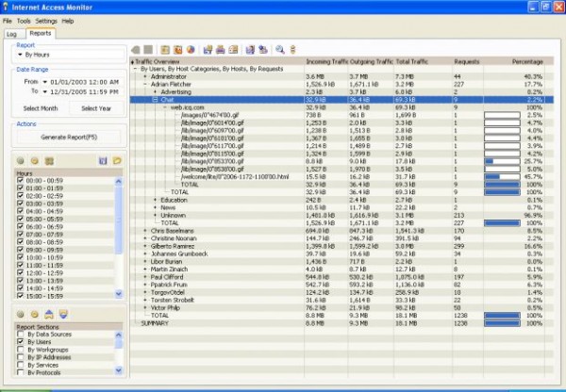Click the save icon above Hours list
Screen dimensions: 566x392
[103, 162]
